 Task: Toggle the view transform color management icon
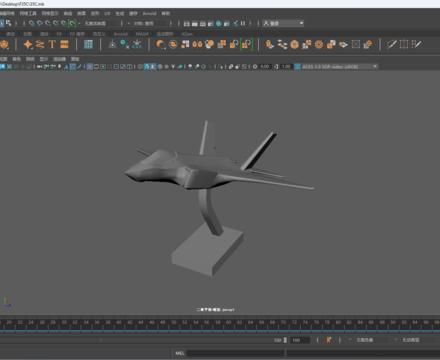click(297, 67)
